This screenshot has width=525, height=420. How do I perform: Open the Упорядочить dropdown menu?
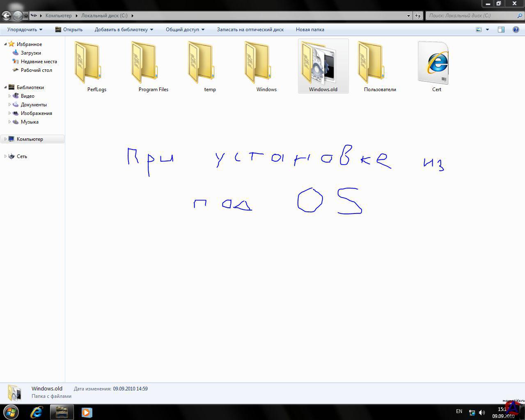pos(25,30)
